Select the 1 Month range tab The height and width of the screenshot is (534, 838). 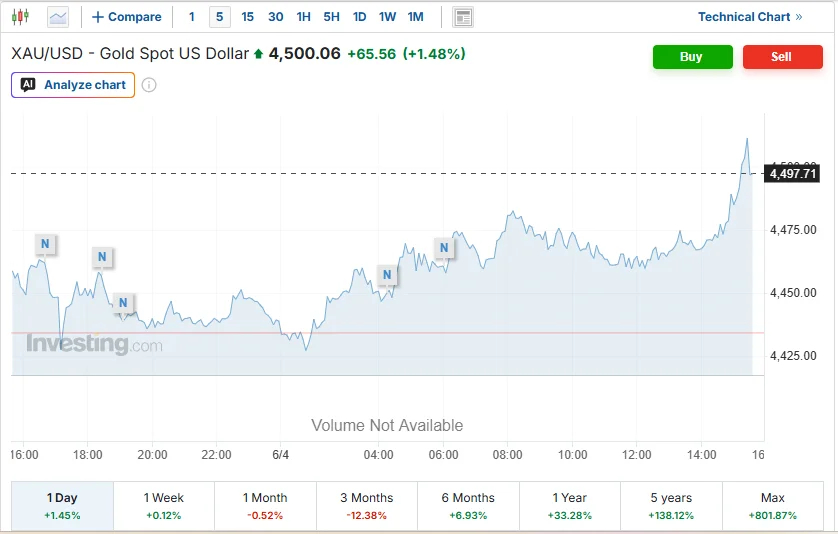(265, 506)
